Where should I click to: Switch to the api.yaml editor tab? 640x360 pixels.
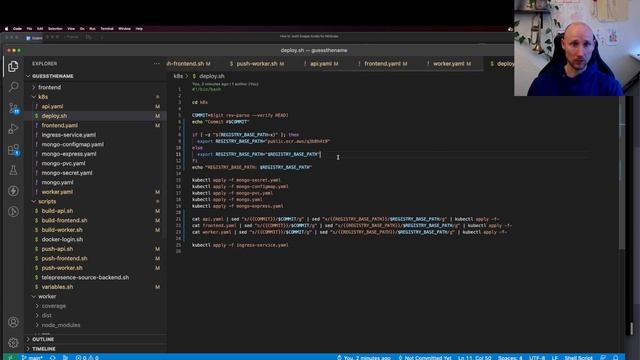(x=322, y=64)
